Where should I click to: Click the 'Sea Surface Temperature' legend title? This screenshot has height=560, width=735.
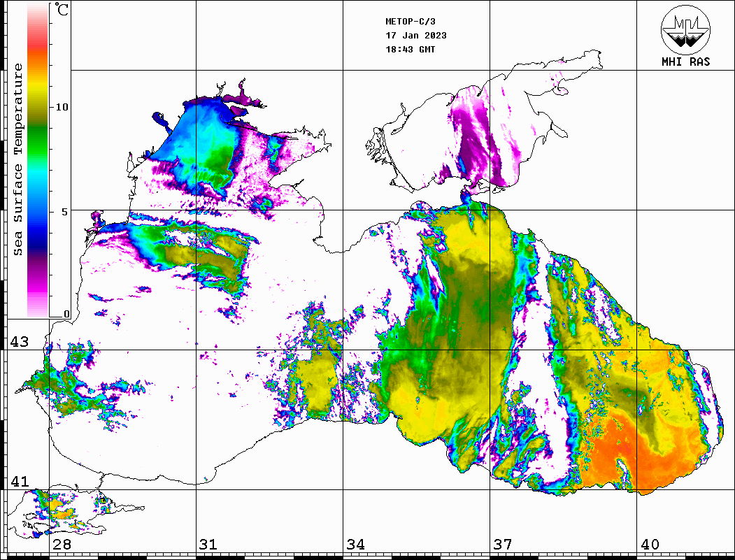[18, 159]
